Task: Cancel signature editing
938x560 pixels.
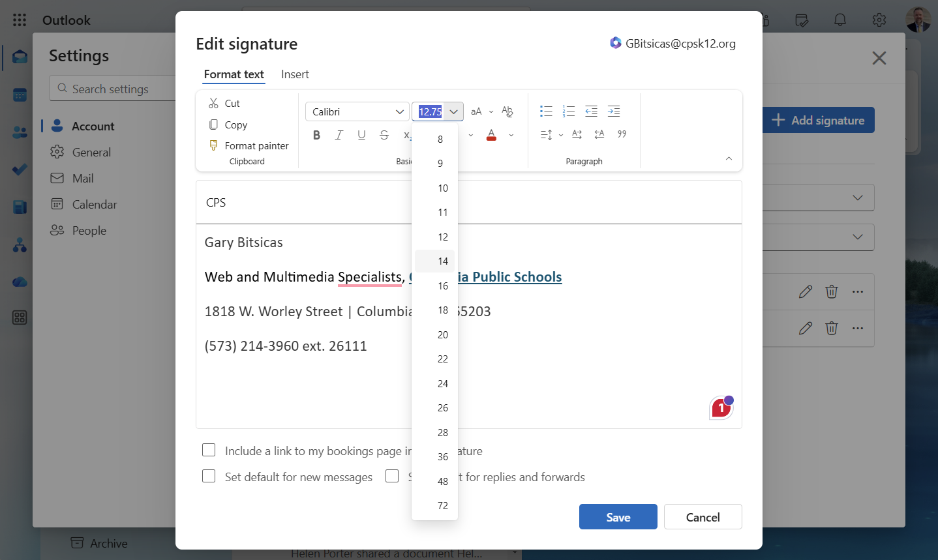Action: (x=703, y=517)
